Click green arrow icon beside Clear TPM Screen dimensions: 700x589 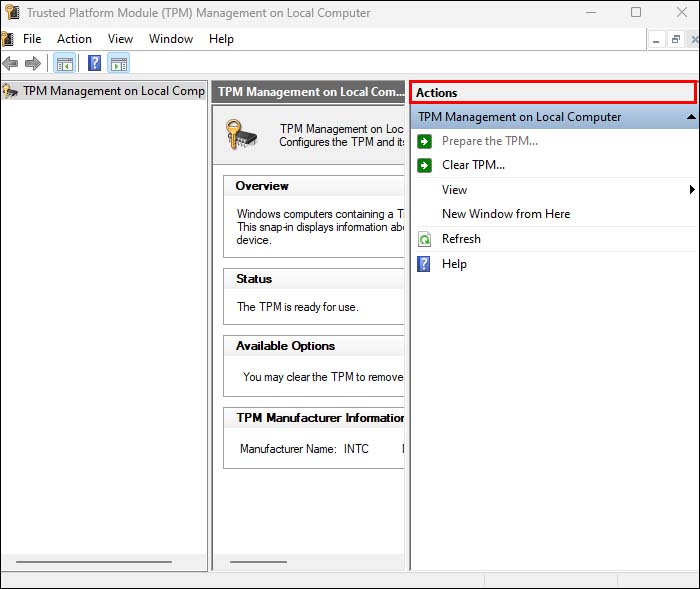pos(424,165)
